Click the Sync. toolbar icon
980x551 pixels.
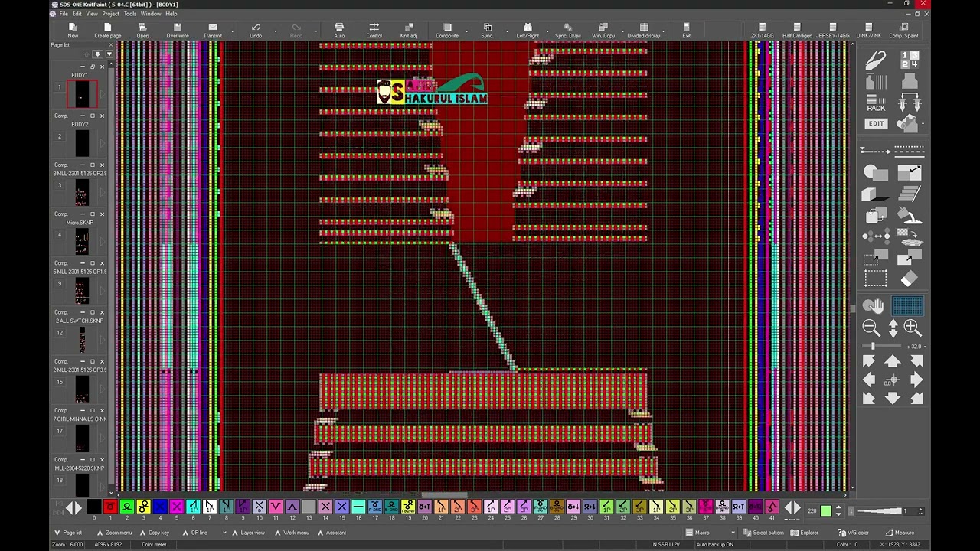click(x=488, y=31)
